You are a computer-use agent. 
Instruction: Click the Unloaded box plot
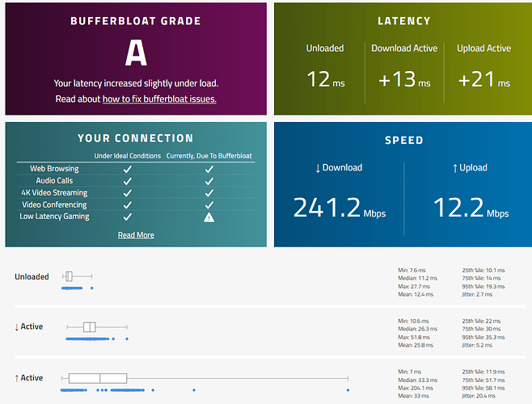[77, 276]
